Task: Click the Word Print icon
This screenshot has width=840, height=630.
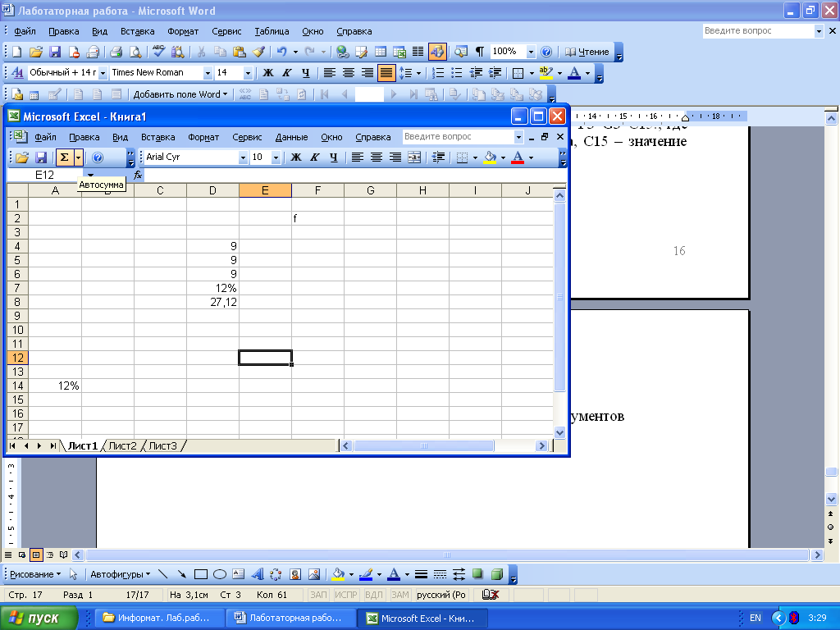Action: [116, 52]
